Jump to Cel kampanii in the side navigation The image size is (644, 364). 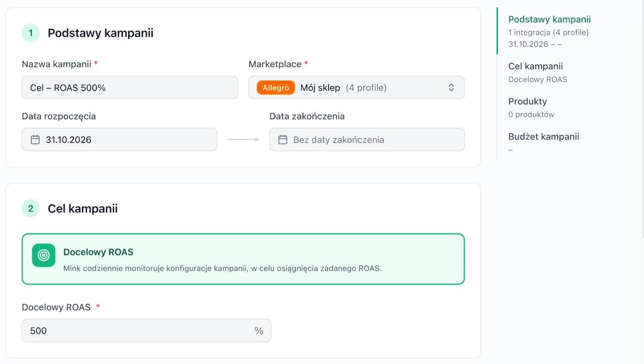536,66
